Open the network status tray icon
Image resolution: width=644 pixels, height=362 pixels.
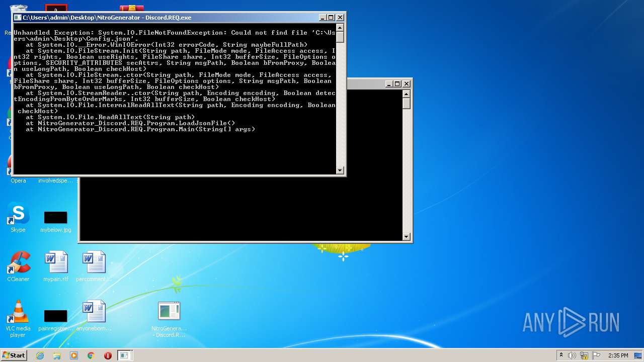584,355
